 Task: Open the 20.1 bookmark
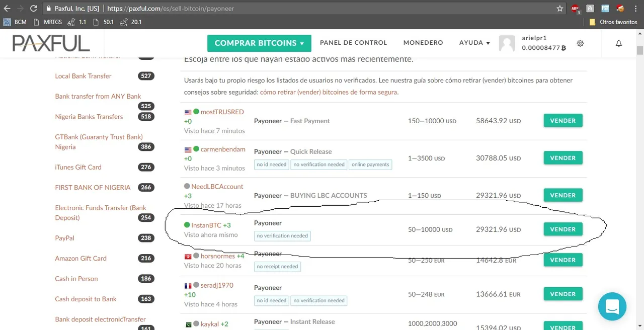tap(131, 22)
